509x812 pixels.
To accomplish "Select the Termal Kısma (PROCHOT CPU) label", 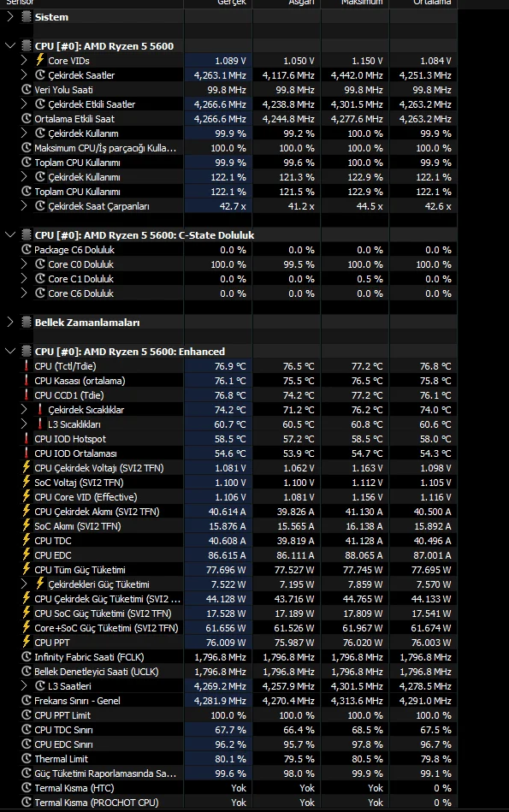I will 97,803.
